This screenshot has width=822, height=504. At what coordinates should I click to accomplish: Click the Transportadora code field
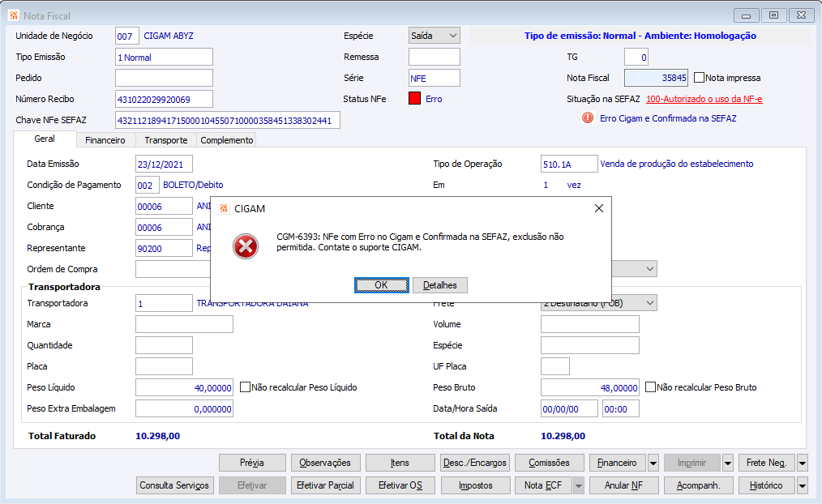coord(164,303)
